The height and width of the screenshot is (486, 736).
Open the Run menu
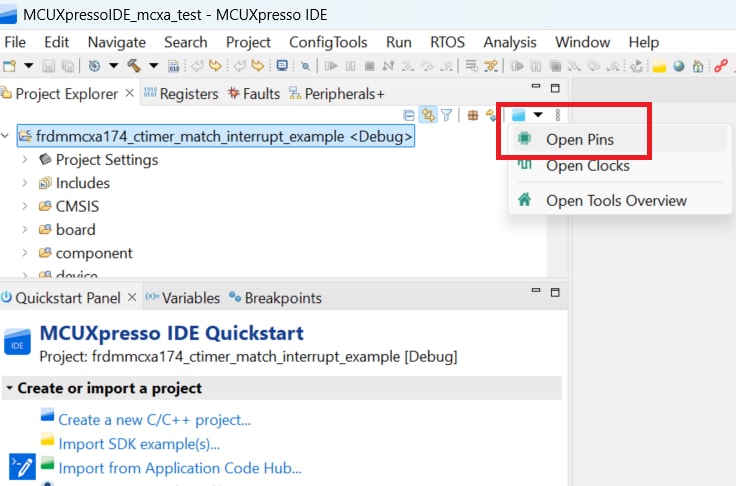[x=399, y=42]
